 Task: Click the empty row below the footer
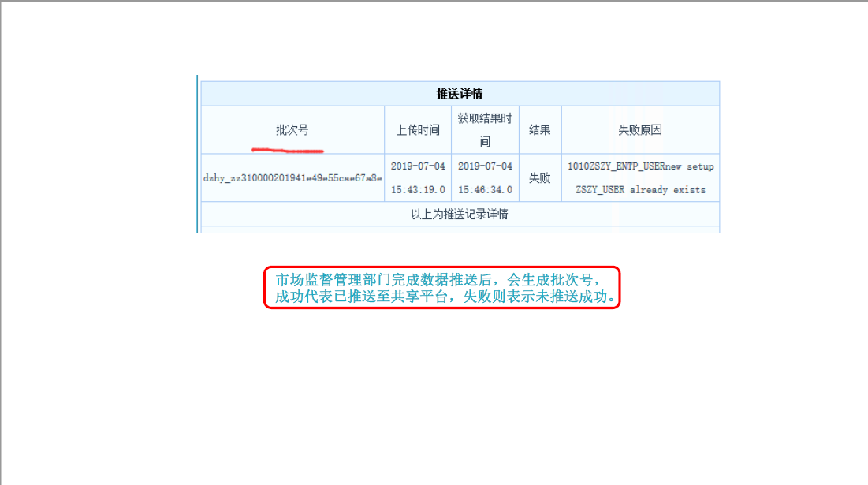460,229
